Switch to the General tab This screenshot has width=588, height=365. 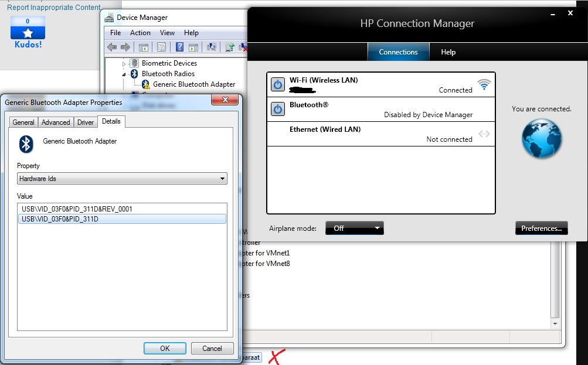click(23, 122)
